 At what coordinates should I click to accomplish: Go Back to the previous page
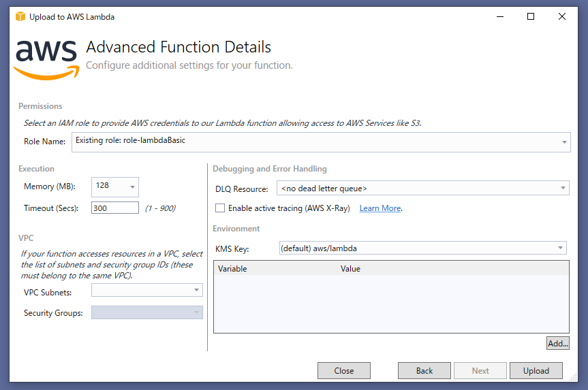[424, 371]
